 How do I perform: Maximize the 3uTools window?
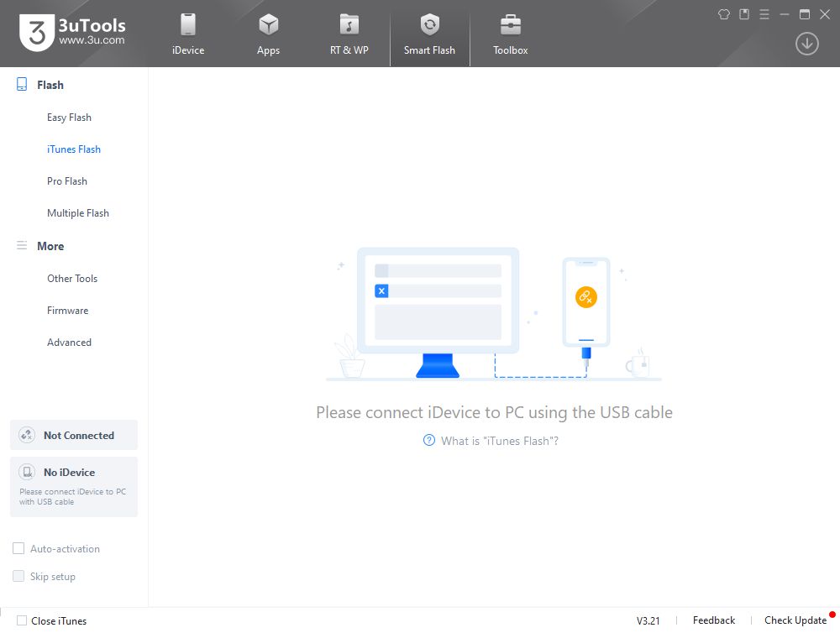click(805, 14)
